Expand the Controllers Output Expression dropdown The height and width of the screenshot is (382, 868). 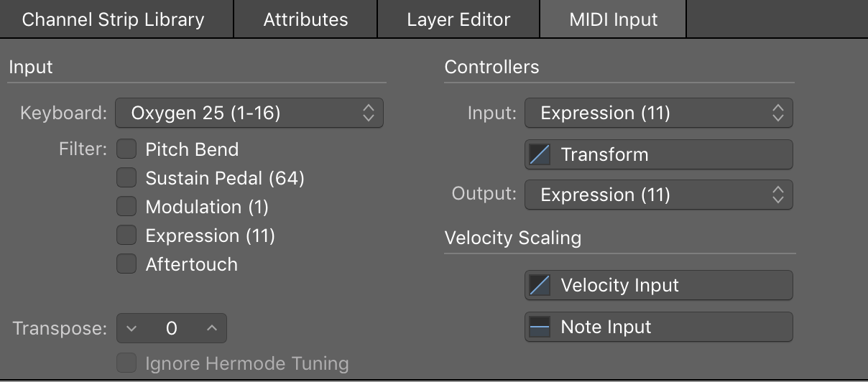coord(658,195)
